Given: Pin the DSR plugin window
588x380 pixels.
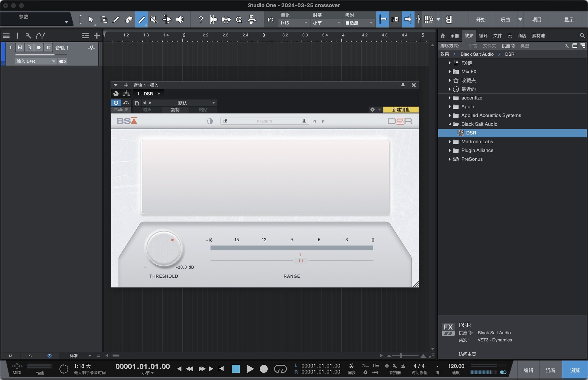Looking at the screenshot, I should point(403,85).
